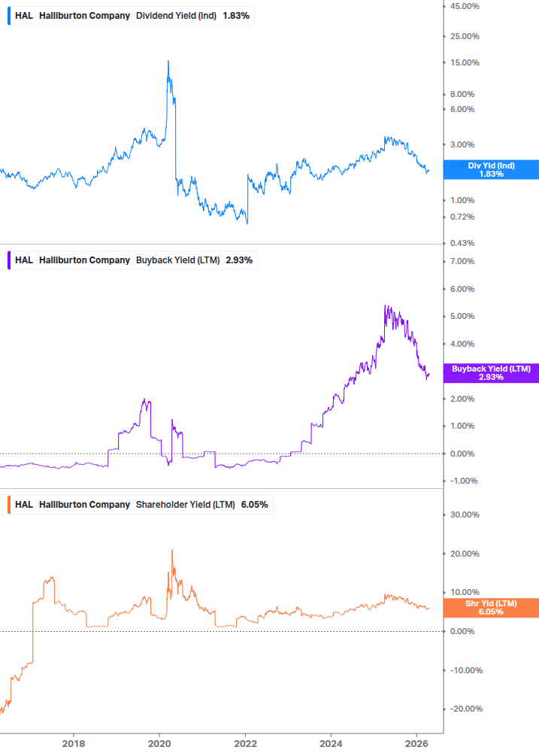This screenshot has height=756, width=539.
Task: Click the 2026 label on the time axis
Action: point(416,744)
